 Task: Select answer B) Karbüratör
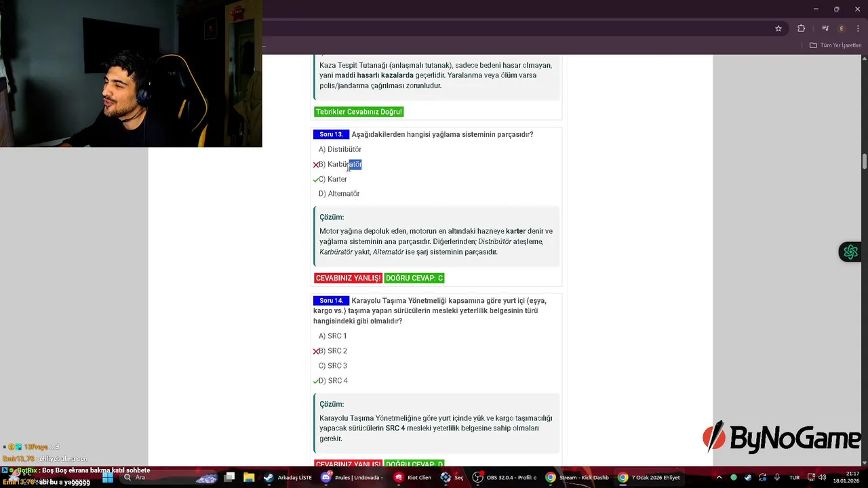point(340,164)
